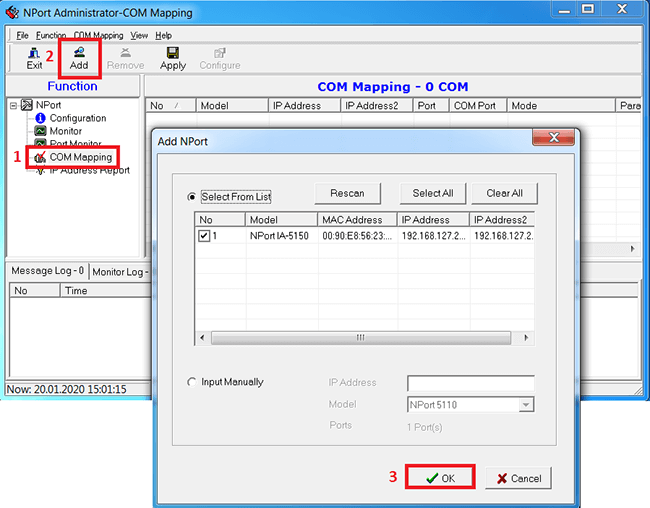Collapse the NPort tree node
The width and height of the screenshot is (650, 508).
click(x=13, y=105)
